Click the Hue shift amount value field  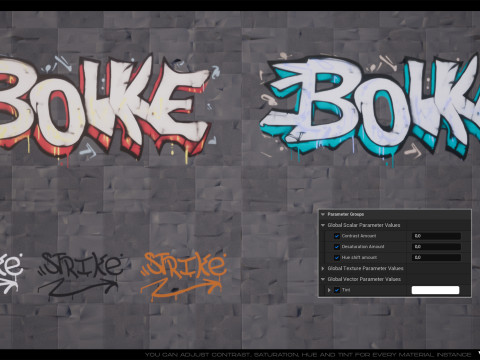point(436,257)
